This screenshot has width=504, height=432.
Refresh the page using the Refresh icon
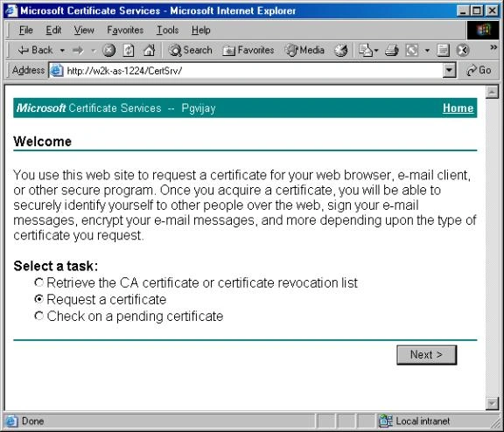[x=129, y=50]
